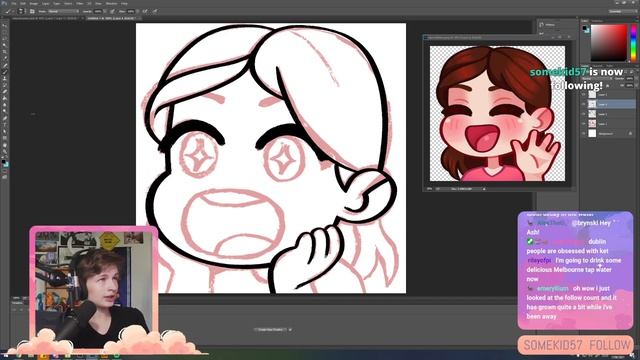Open the brush preset picker
640x360 pixels.
(x=20, y=11)
